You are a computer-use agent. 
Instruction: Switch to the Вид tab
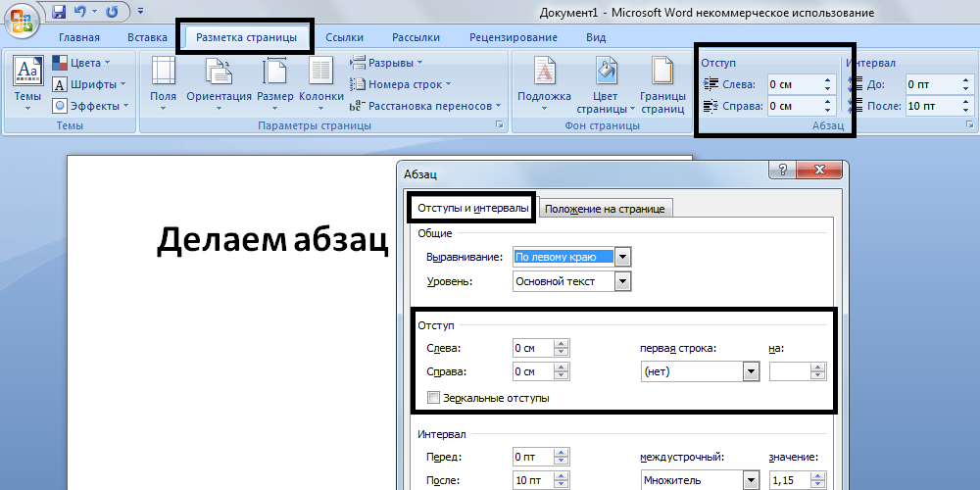(596, 37)
